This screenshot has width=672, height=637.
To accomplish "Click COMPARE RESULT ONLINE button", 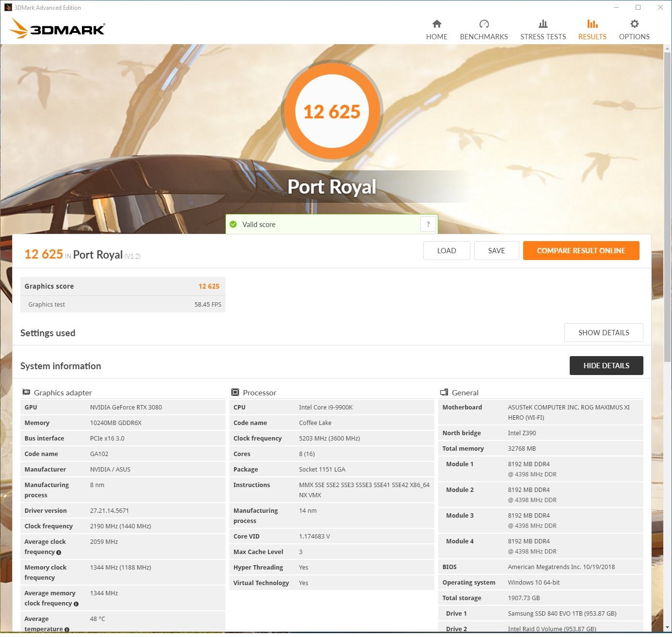I will click(x=581, y=250).
